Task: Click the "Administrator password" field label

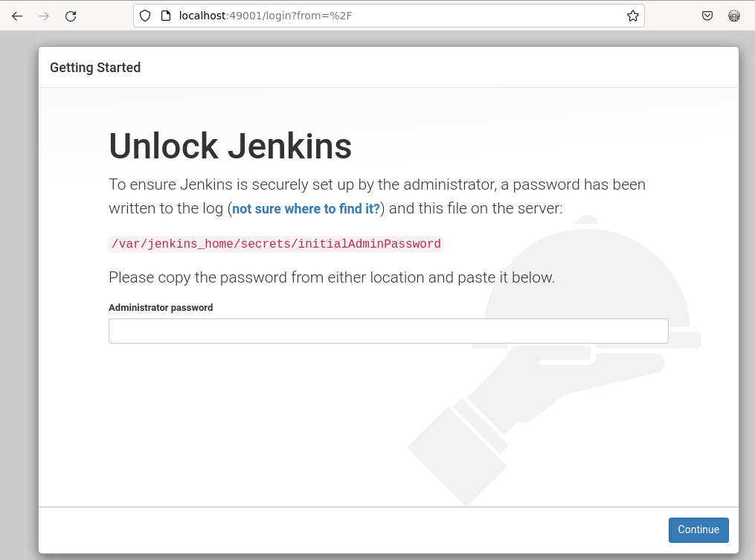Action: click(x=161, y=308)
